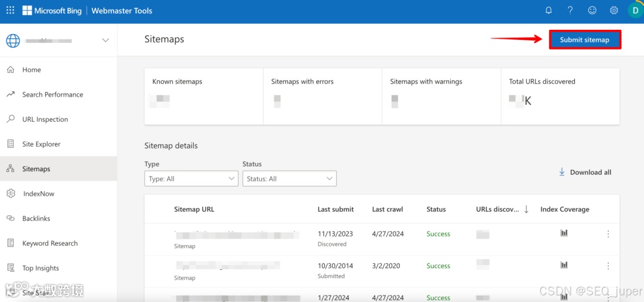Image resolution: width=644 pixels, height=302 pixels.
Task: Open more options for 11/13/2023 row
Action: [x=608, y=234]
